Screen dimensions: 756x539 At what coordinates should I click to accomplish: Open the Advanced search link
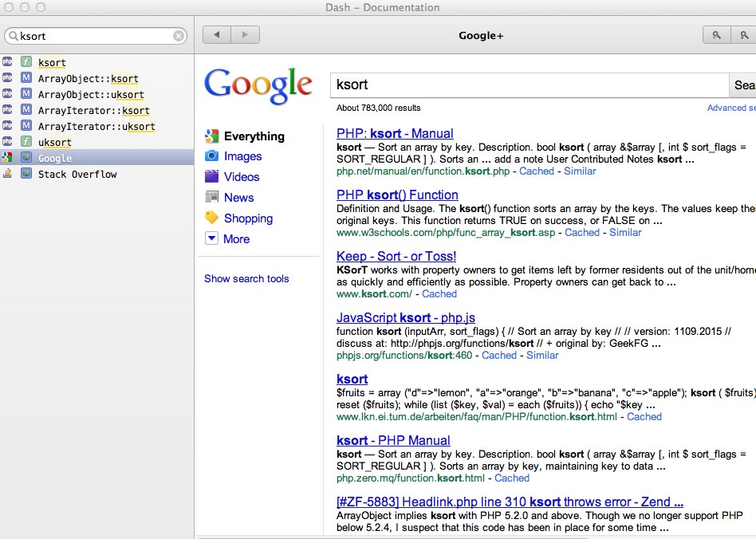tap(731, 108)
